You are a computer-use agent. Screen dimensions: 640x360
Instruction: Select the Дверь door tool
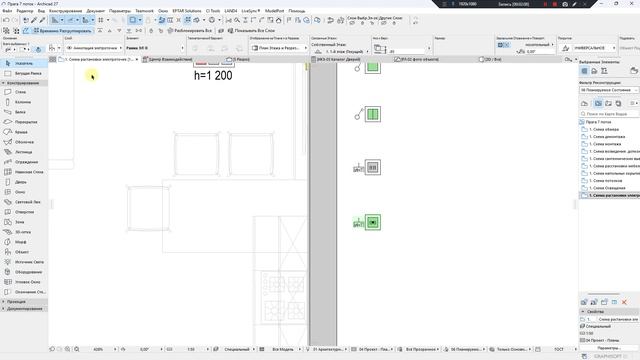(24, 182)
